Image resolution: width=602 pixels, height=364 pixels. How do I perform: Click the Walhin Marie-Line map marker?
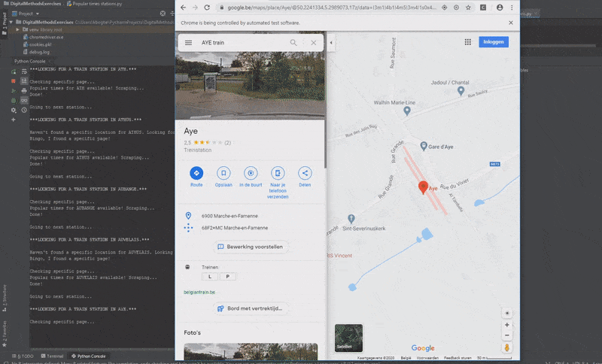(x=407, y=111)
